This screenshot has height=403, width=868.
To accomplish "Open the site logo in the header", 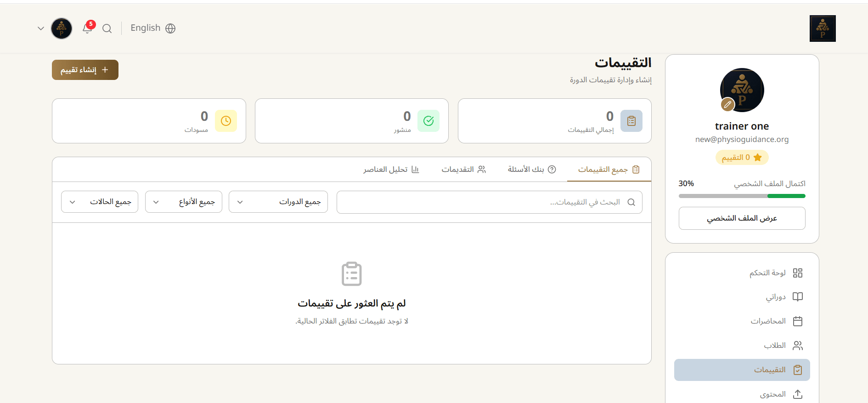I will 823,28.
